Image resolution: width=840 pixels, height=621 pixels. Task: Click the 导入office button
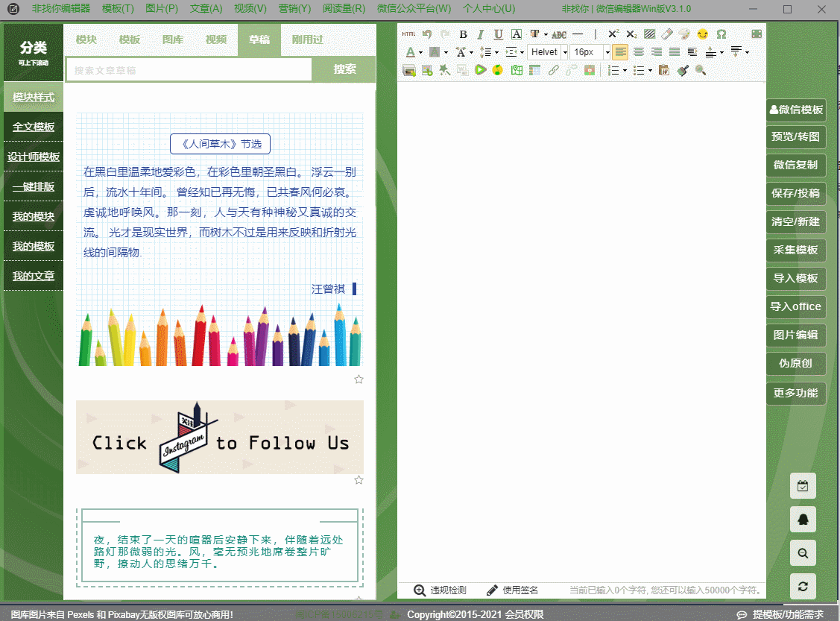[x=795, y=306]
